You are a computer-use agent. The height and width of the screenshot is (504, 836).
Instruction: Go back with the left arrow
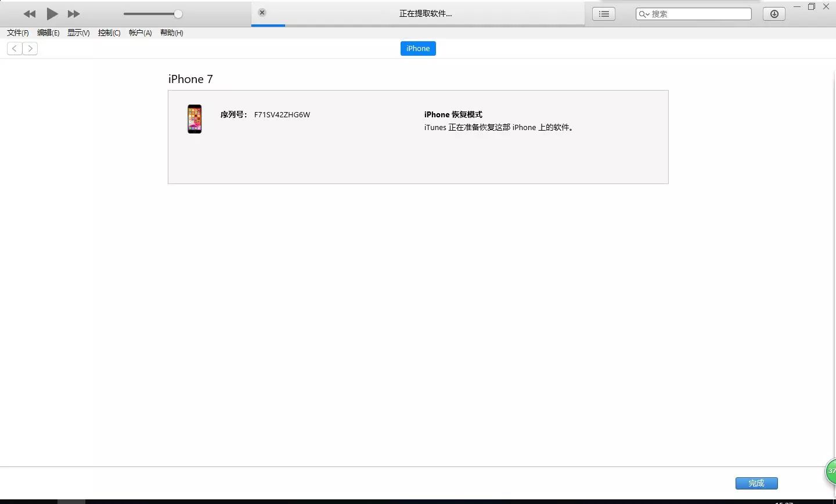(15, 49)
